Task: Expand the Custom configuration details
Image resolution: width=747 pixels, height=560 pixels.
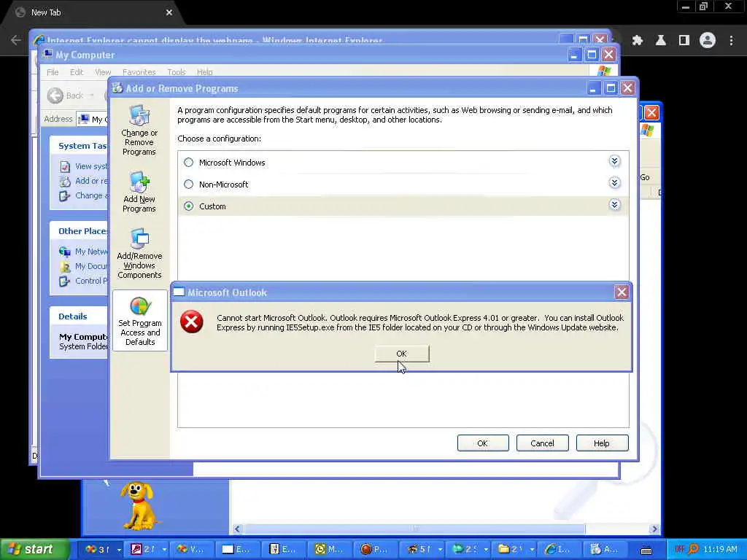Action: point(614,205)
